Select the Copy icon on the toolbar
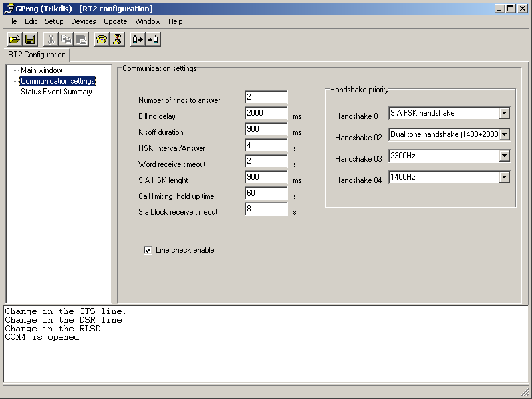Screen dimensions: 532x399 (x=65, y=39)
